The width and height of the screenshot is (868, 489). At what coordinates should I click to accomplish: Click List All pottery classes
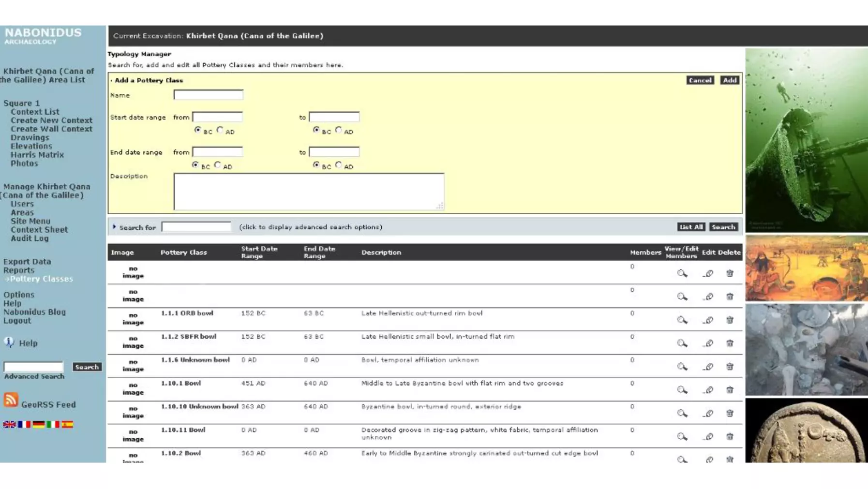click(x=691, y=227)
